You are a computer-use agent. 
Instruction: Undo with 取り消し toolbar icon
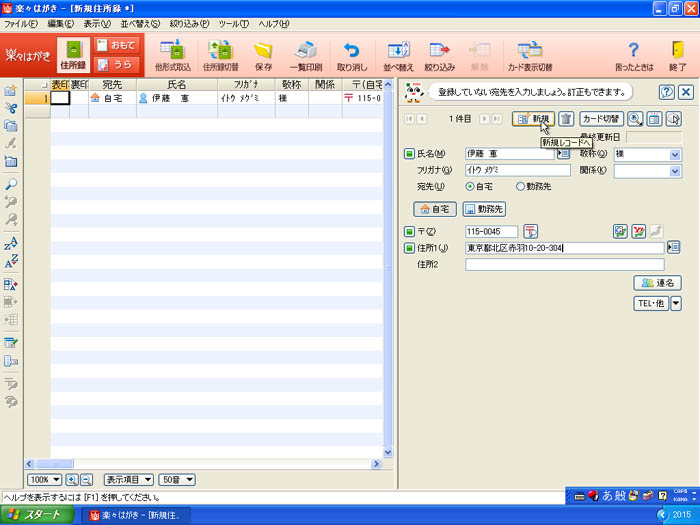tap(352, 55)
